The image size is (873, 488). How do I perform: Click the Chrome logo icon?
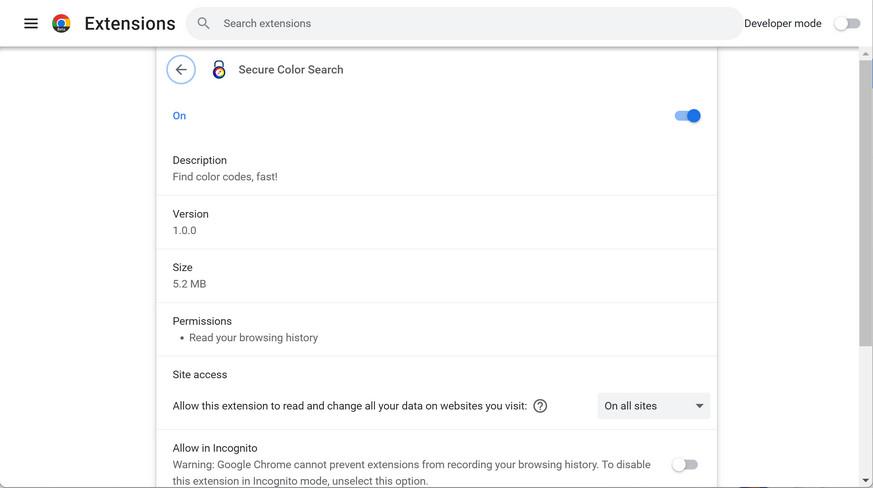click(62, 23)
